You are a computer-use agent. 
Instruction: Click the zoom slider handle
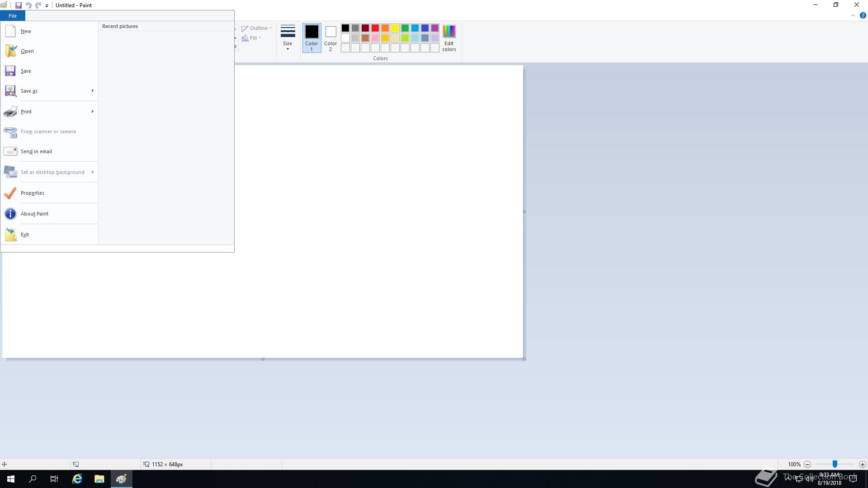point(835,465)
